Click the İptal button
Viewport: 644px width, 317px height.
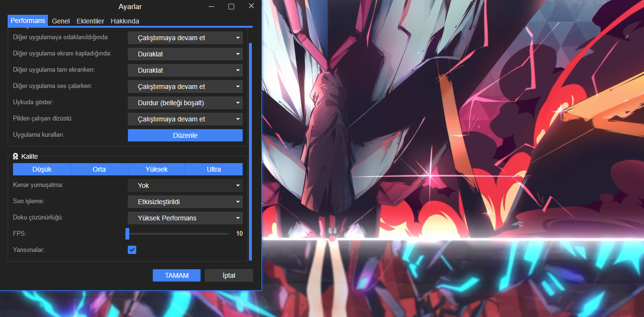click(x=229, y=275)
